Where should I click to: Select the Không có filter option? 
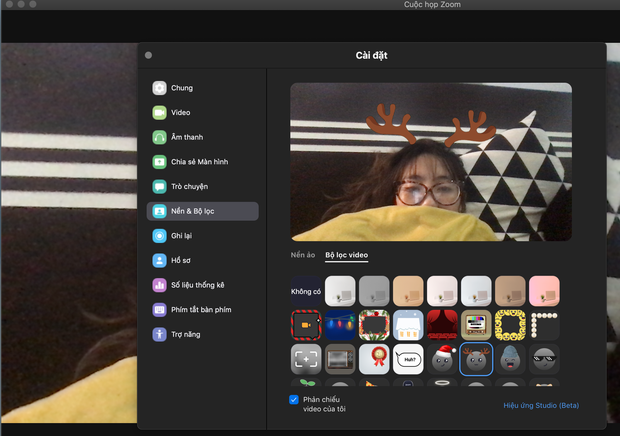pyautogui.click(x=306, y=291)
